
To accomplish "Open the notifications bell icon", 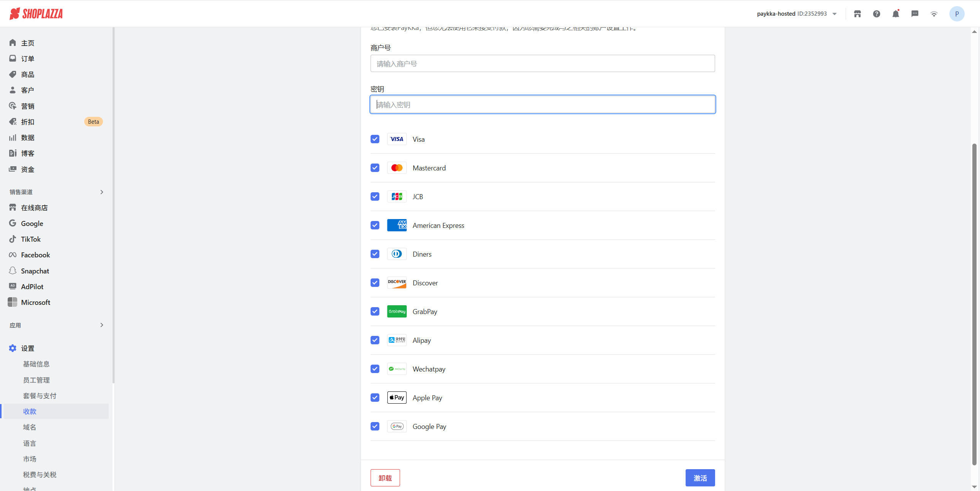I will (895, 14).
